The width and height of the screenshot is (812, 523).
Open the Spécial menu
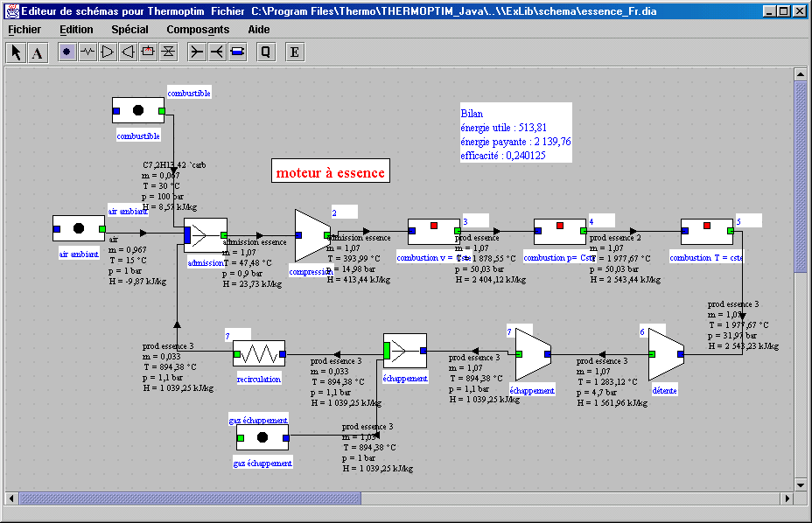pyautogui.click(x=130, y=30)
